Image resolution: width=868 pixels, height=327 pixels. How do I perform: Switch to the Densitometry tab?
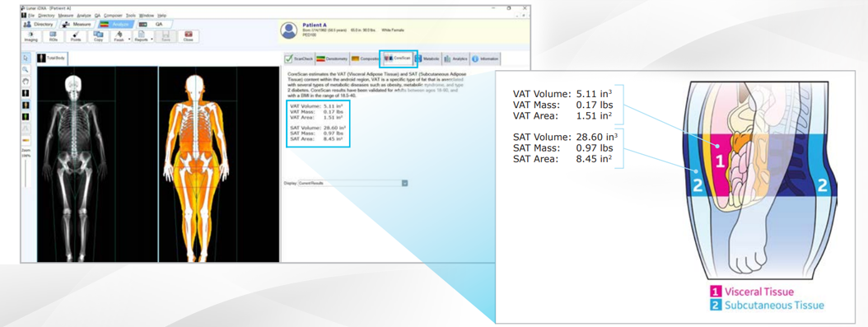pyautogui.click(x=334, y=58)
